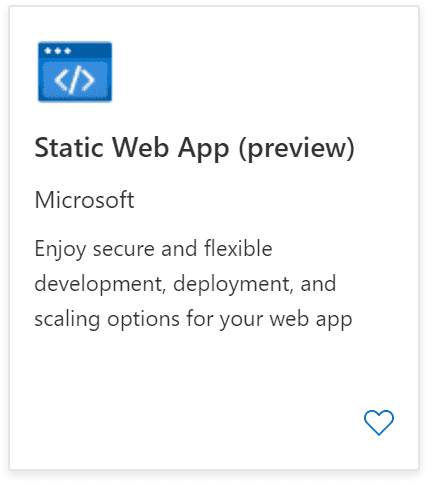Click the Static Web App code window icon
Viewport: 434px width, 486px height.
75,72
